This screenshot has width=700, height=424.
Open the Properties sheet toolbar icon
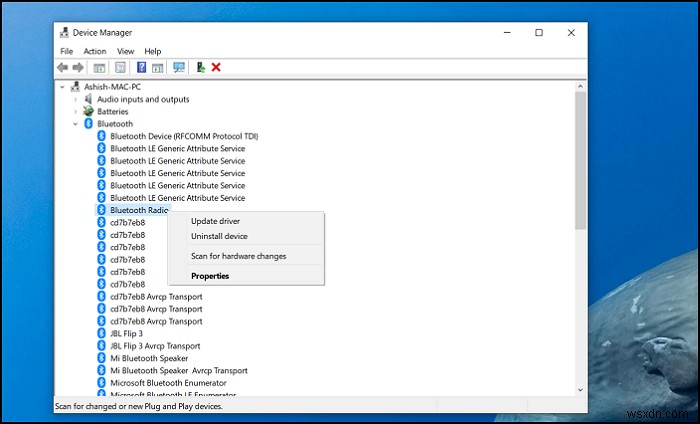click(120, 67)
